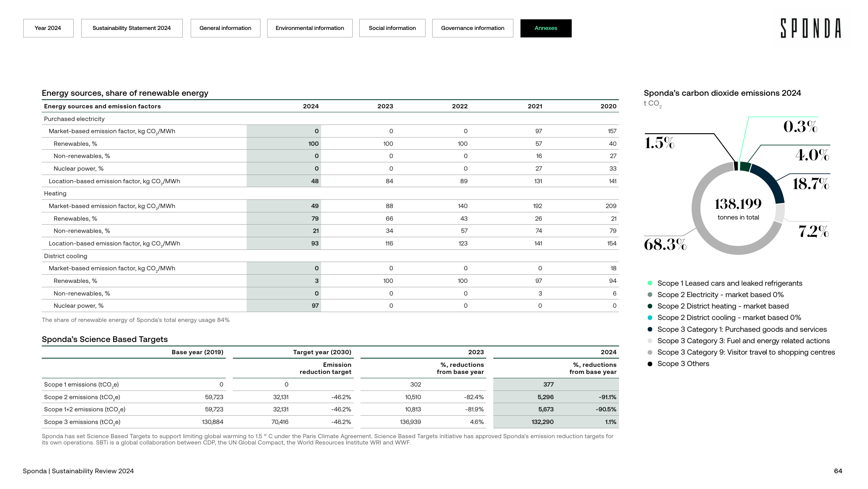
Task: Click the Scope 2 District heating legend dot
Action: tap(650, 306)
